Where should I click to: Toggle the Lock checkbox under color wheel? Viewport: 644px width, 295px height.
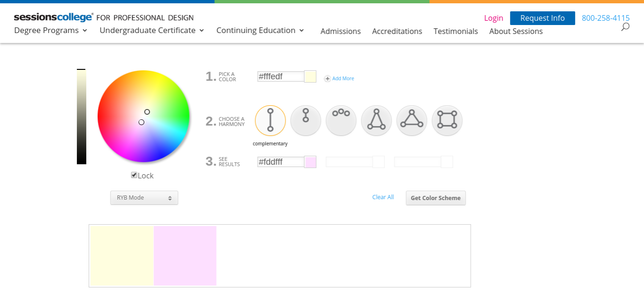click(134, 175)
